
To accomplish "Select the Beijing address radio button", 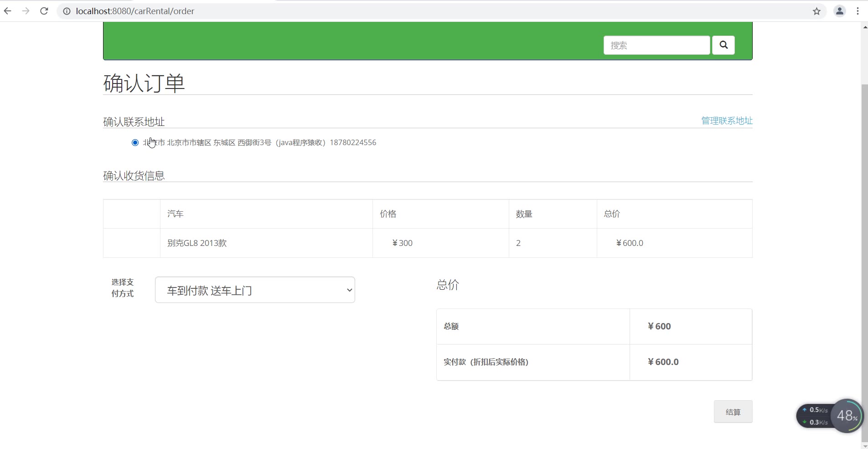I will (x=135, y=142).
